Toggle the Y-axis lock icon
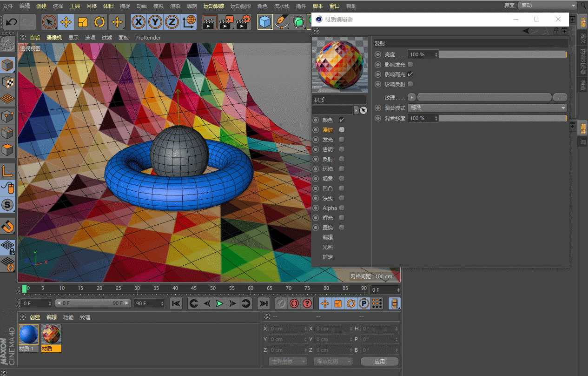The image size is (588, 376). 155,22
